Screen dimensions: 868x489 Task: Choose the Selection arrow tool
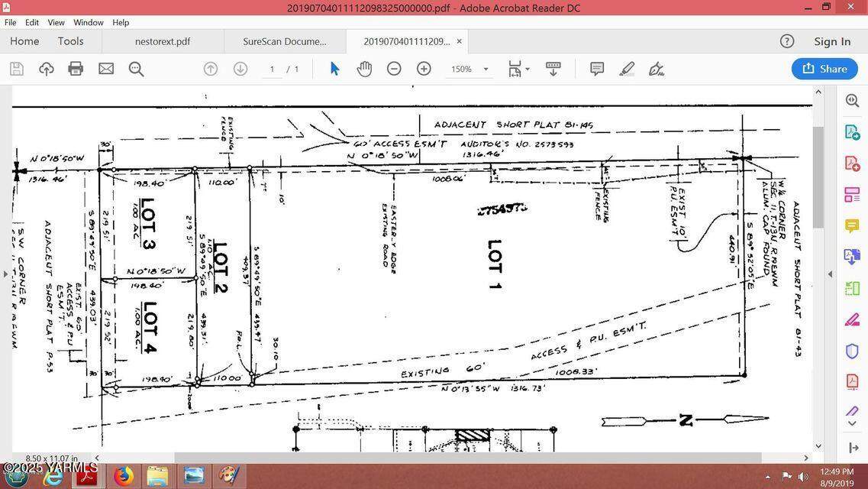pyautogui.click(x=334, y=69)
